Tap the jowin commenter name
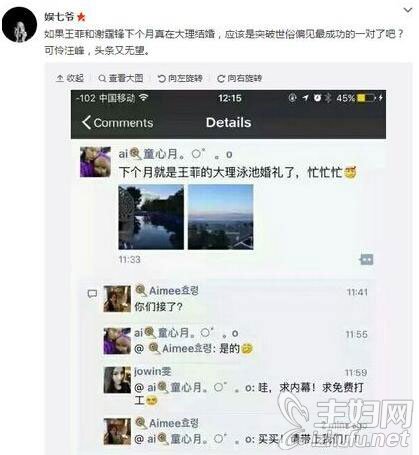Screen dimensions: 419x455 pos(153,371)
